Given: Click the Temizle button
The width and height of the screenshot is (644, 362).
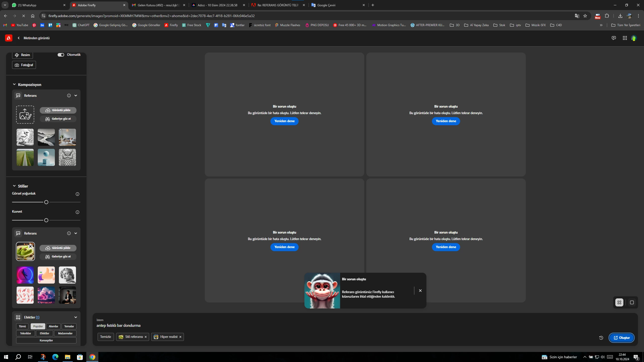Looking at the screenshot, I should click(105, 337).
